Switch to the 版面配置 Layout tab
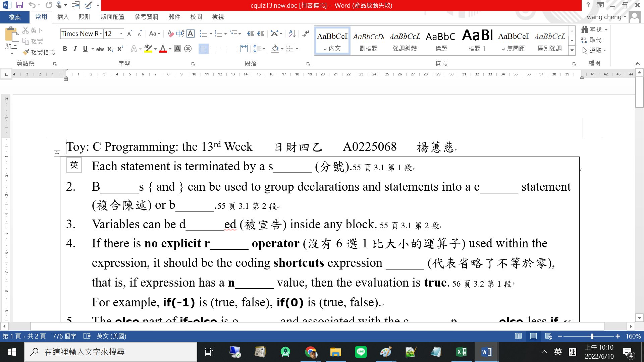This screenshot has width=644, height=362. pos(113,17)
